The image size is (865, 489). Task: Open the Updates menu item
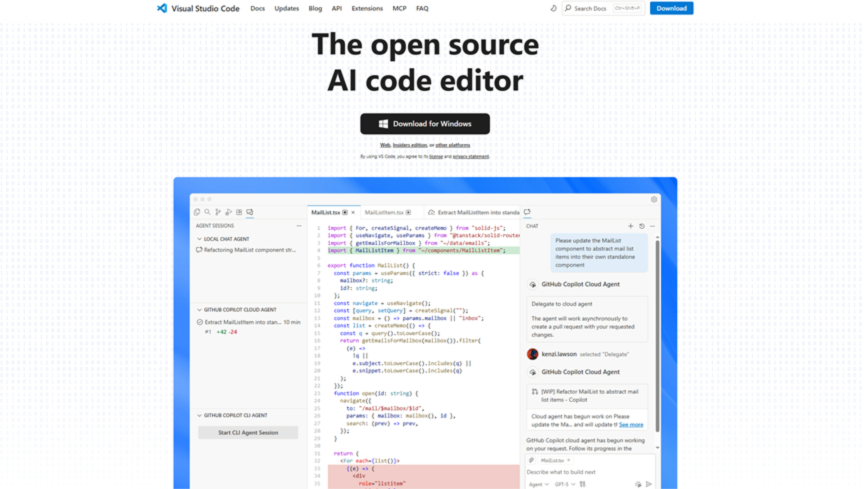(286, 8)
